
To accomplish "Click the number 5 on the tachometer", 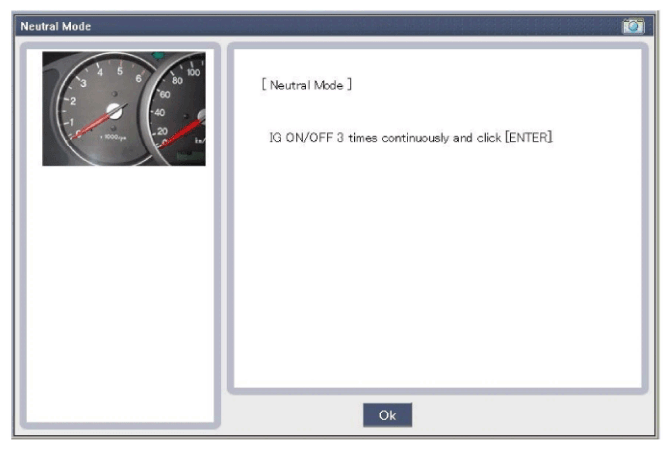I will tap(120, 70).
